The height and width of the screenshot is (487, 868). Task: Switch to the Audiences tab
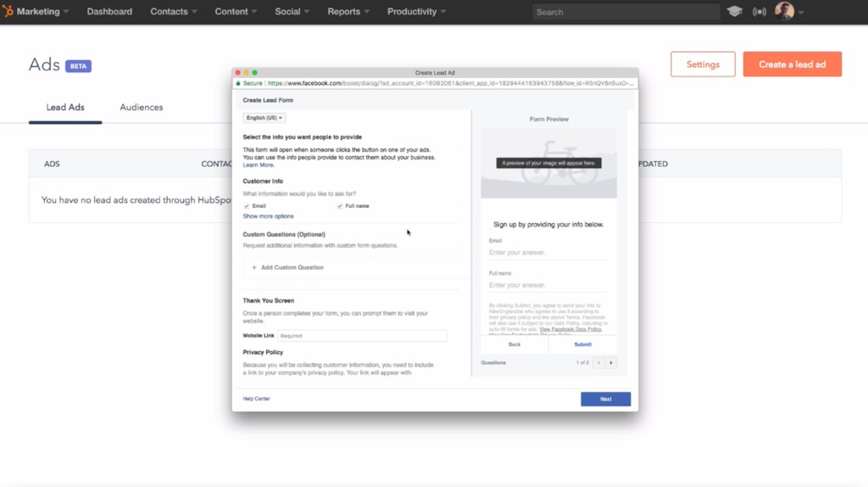142,108
